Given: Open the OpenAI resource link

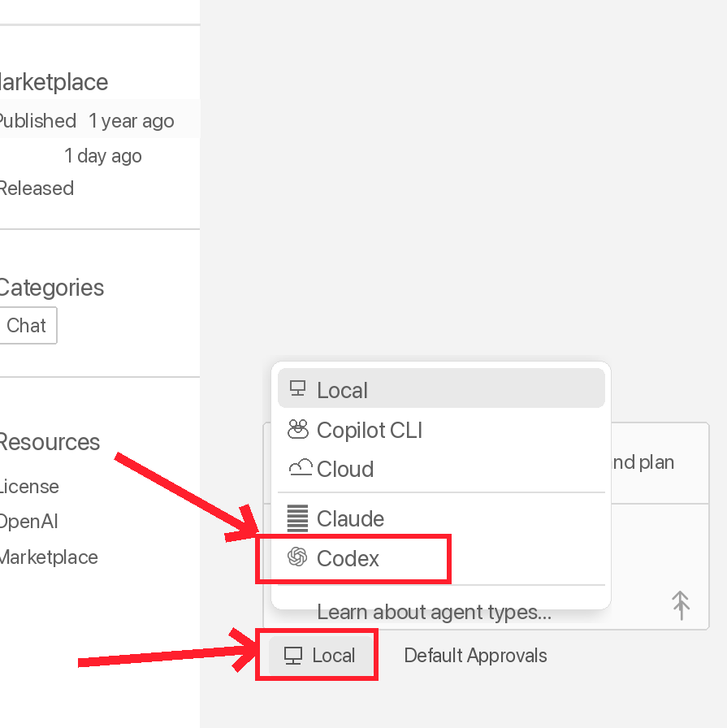Looking at the screenshot, I should [28, 522].
